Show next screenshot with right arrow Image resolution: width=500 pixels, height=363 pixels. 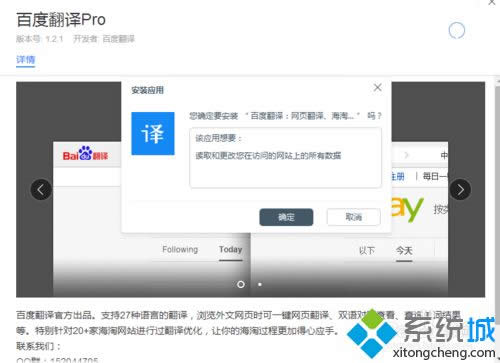460,190
